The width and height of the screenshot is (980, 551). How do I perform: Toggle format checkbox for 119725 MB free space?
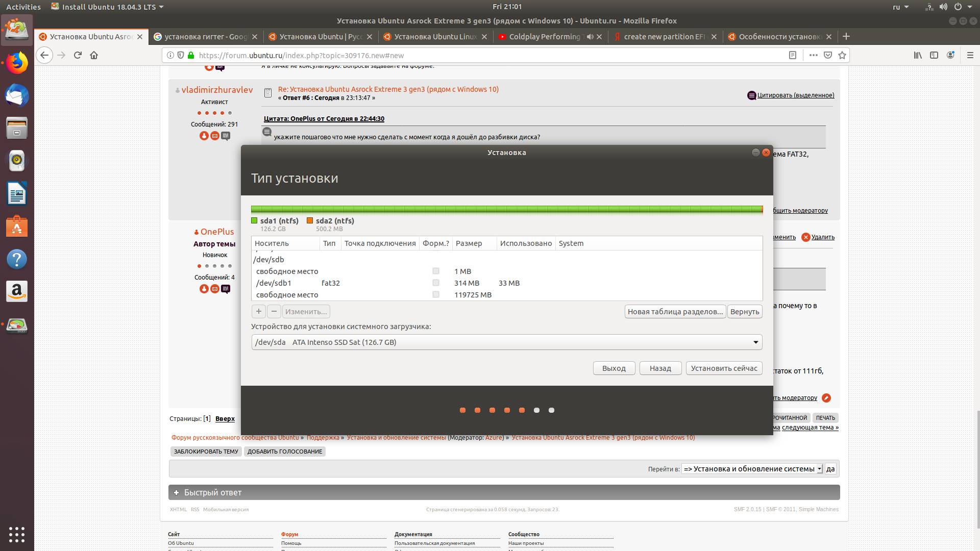(436, 294)
